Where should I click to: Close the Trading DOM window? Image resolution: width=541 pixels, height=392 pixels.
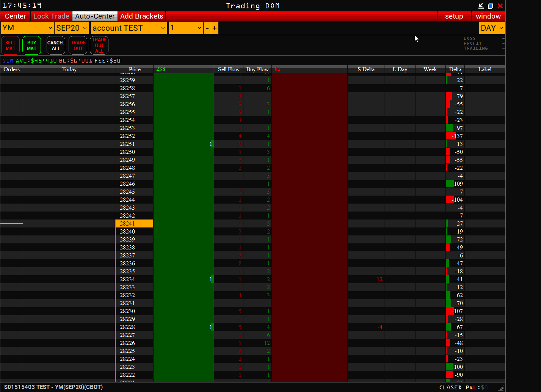[500, 6]
